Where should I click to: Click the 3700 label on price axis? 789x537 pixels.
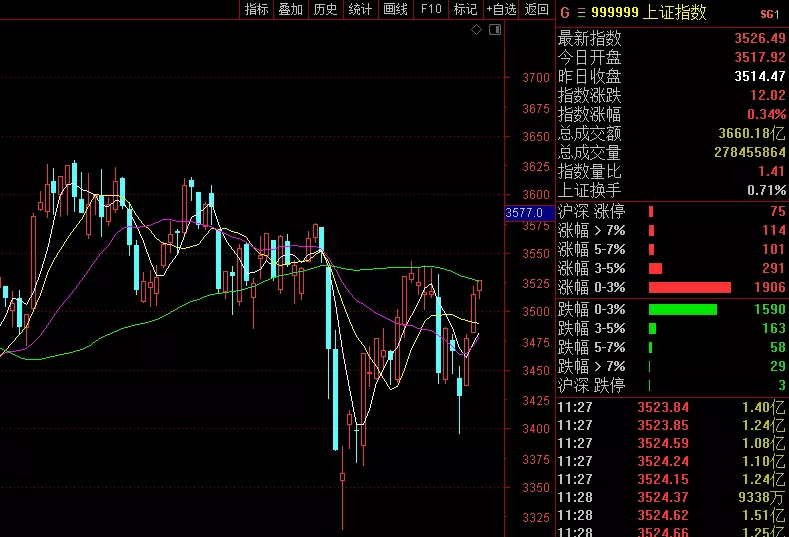point(536,78)
